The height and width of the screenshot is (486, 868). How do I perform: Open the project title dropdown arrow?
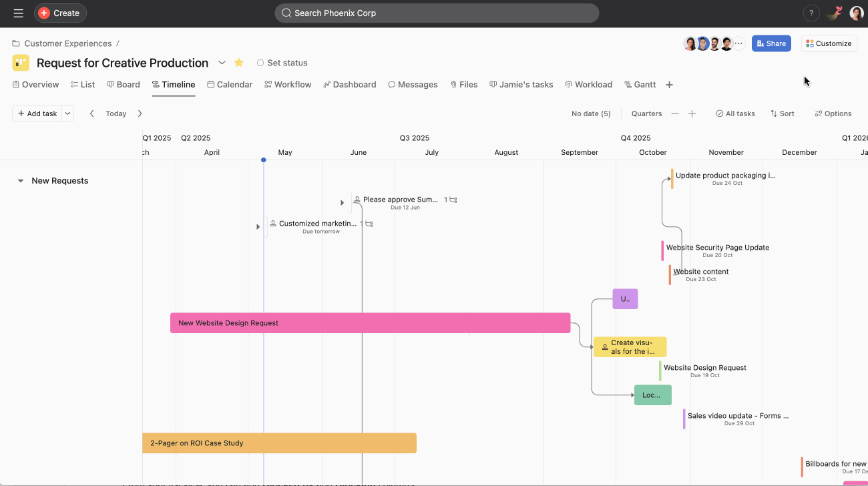(222, 63)
